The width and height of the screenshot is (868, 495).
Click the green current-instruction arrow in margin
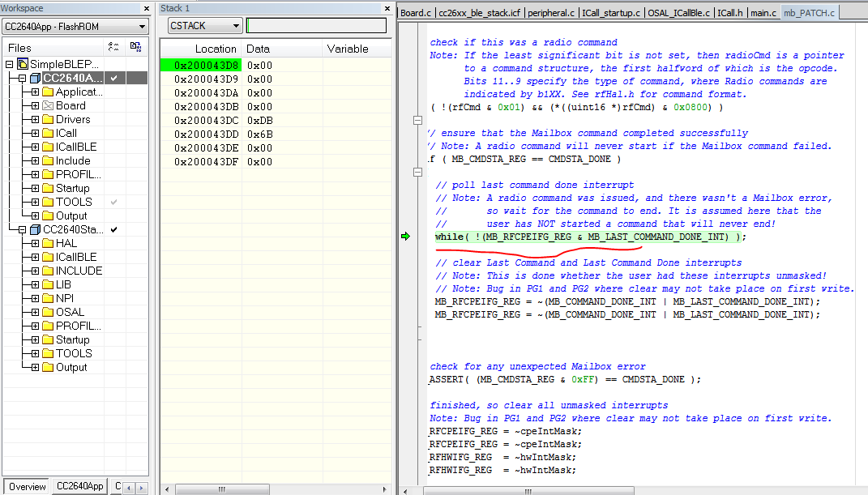406,237
